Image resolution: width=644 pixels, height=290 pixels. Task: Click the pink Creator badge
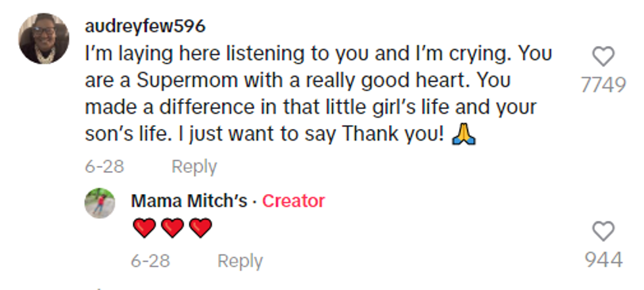coord(293,201)
